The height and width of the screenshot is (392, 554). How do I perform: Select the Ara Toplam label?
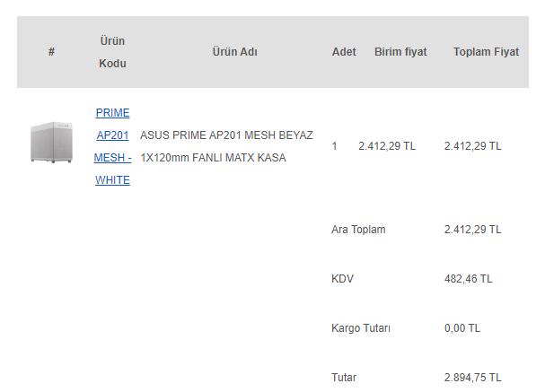(358, 230)
